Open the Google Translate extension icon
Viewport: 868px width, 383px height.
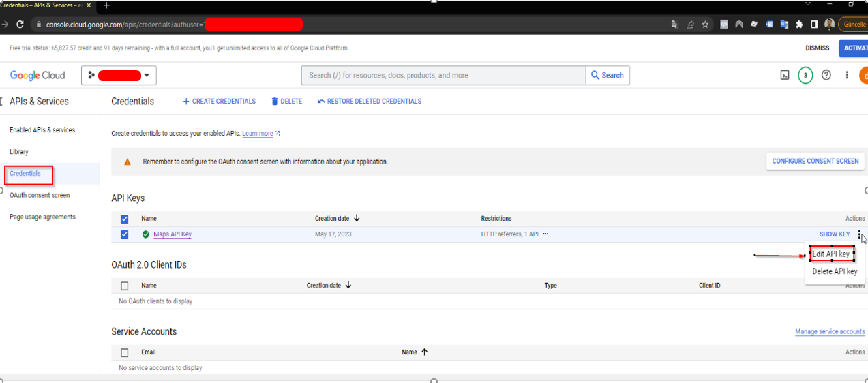[x=784, y=24]
